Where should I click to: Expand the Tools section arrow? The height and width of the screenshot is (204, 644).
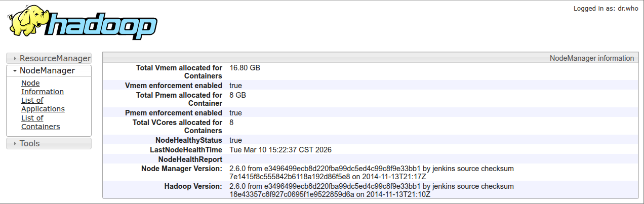pyautogui.click(x=15, y=144)
